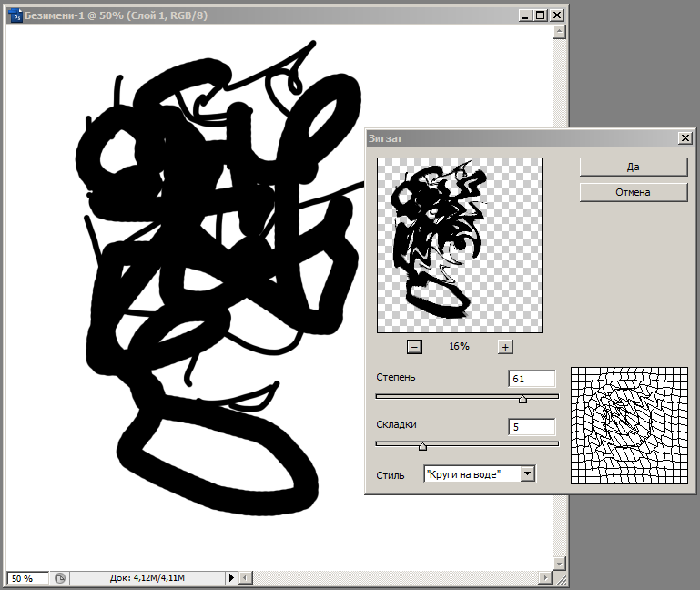The image size is (700, 590).
Task: Click the zigzag mesh grid diagram
Action: (x=629, y=425)
